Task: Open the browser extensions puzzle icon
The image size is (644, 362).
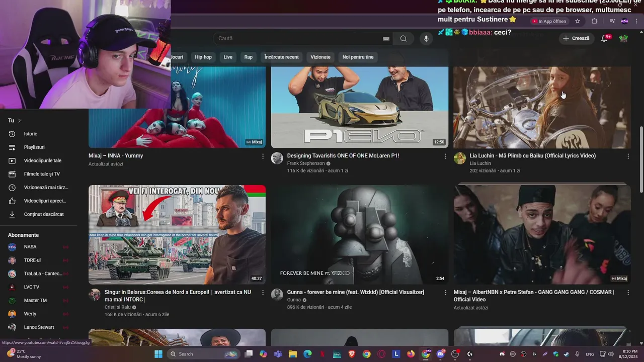Action: (x=595, y=21)
